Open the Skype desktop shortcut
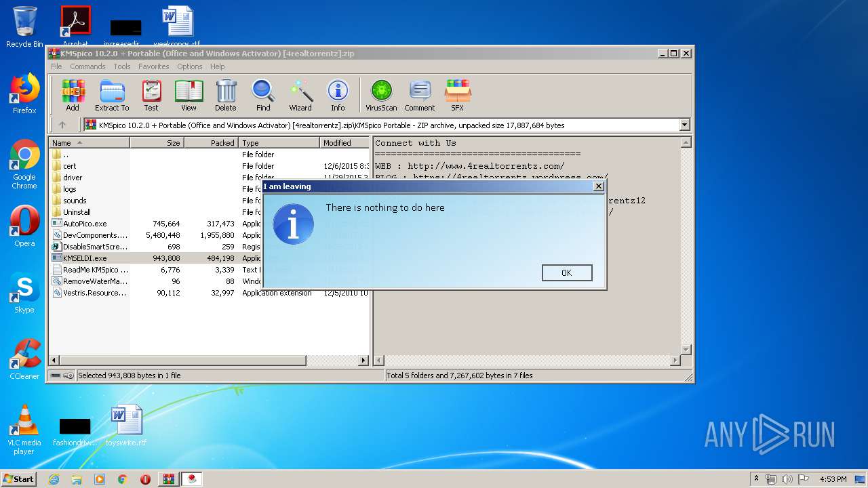Image resolution: width=868 pixels, height=488 pixels. pos(24,293)
